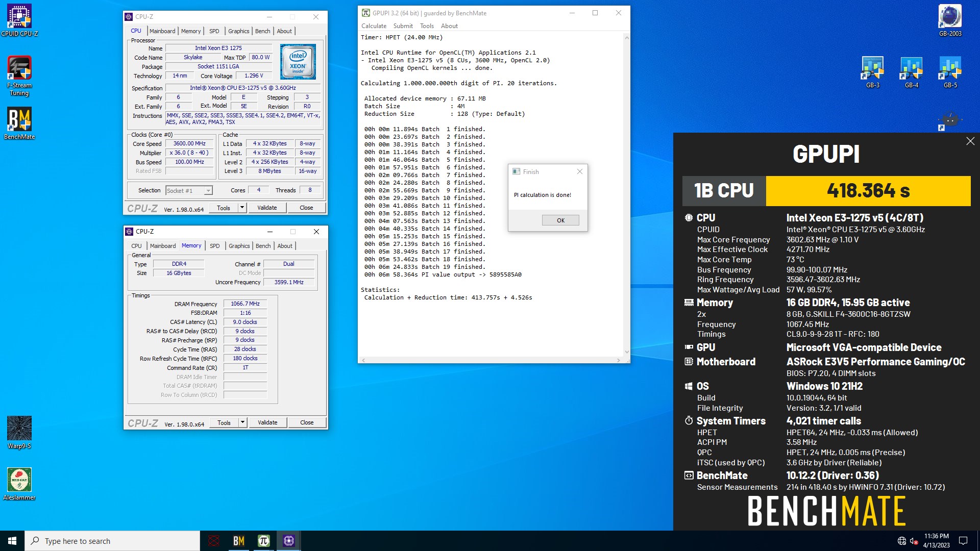Switch to CPU tab in lower CPU-Z window

click(136, 246)
